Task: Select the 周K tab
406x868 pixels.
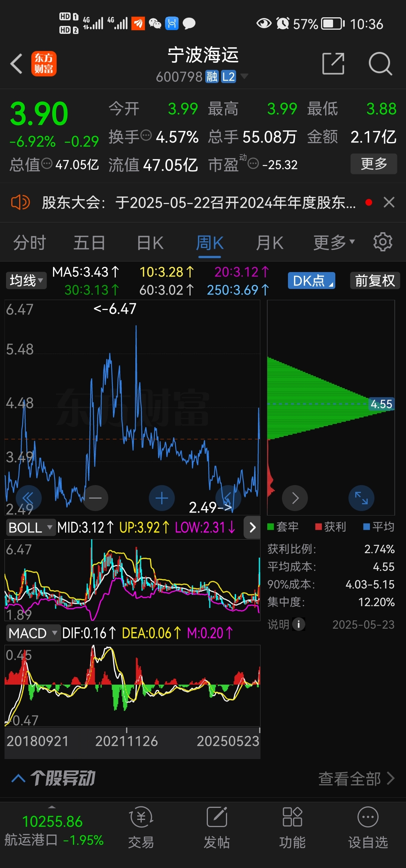Action: (x=210, y=243)
